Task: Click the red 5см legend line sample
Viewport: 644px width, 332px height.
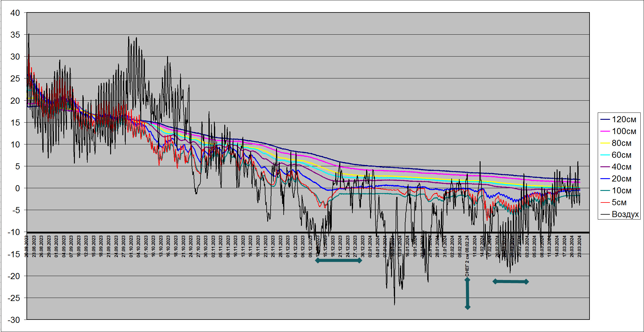Action: [605, 202]
